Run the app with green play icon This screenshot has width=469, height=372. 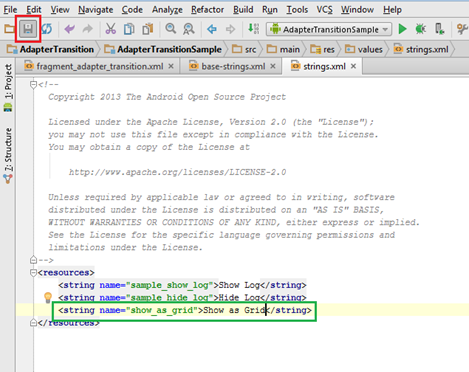pyautogui.click(x=402, y=29)
